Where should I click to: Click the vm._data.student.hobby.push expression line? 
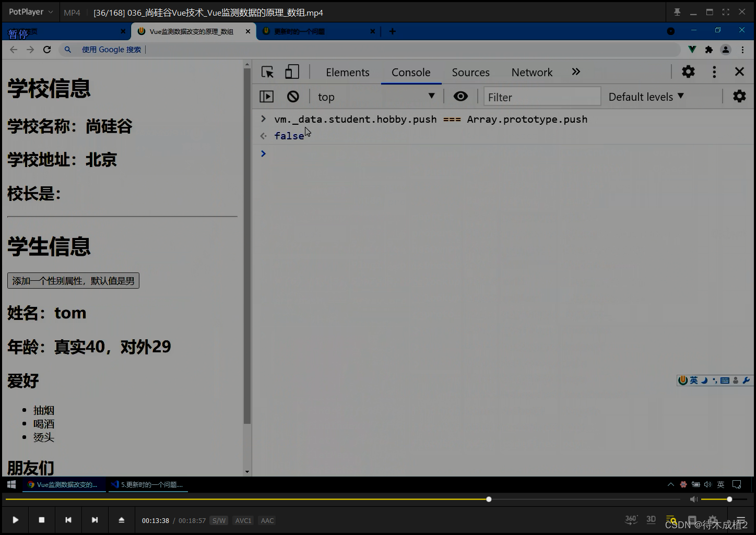pyautogui.click(x=431, y=119)
